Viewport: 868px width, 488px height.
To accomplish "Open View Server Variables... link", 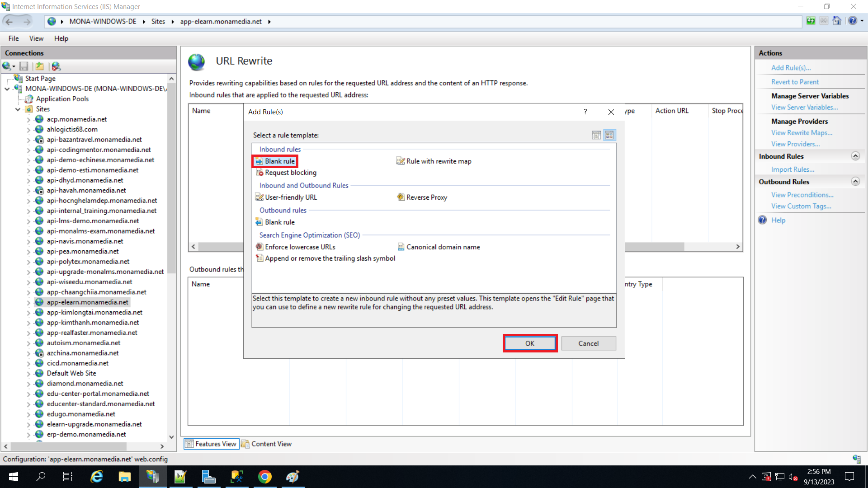I will (804, 107).
